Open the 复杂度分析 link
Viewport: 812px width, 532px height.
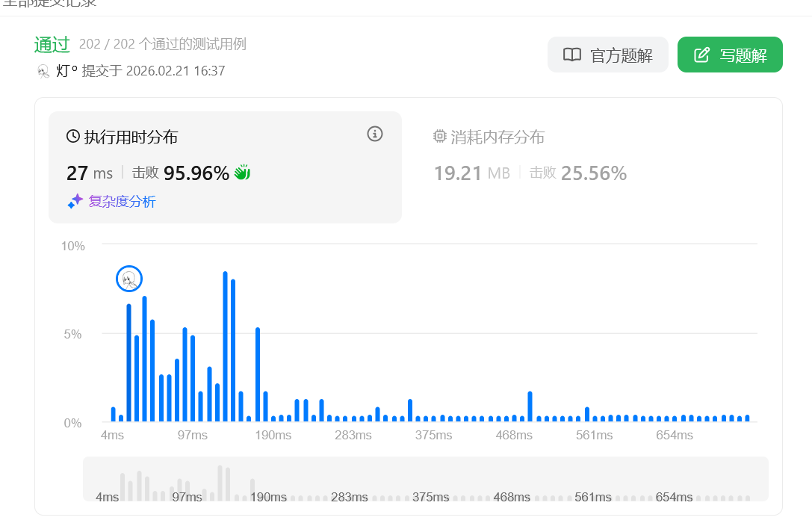[x=122, y=201]
